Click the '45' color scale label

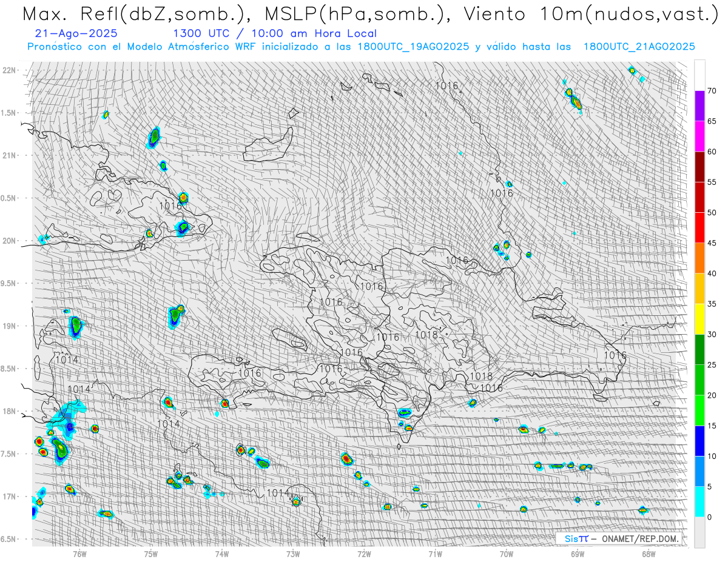pos(712,243)
